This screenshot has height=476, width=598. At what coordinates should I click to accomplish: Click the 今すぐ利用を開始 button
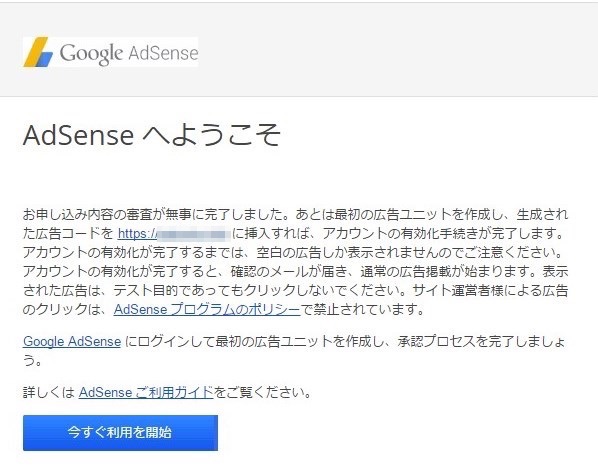tap(120, 433)
